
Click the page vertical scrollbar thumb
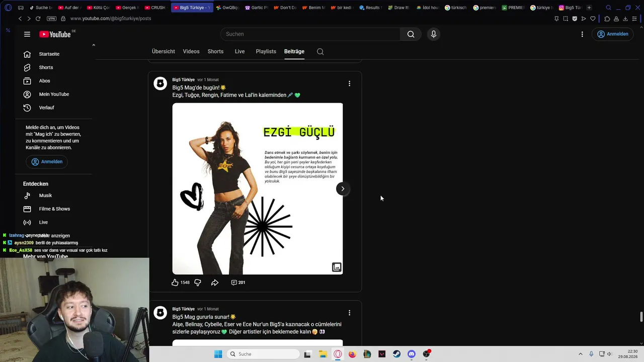641,317
